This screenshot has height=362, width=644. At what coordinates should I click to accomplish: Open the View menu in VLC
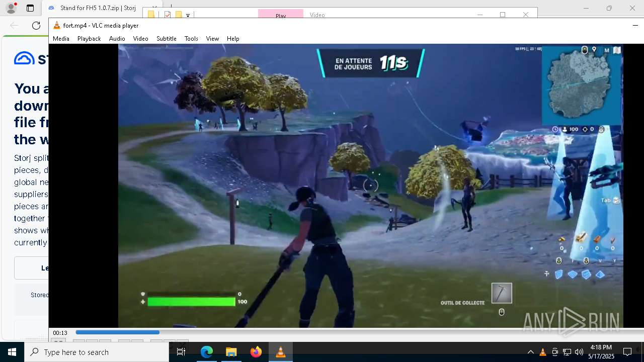click(212, 39)
